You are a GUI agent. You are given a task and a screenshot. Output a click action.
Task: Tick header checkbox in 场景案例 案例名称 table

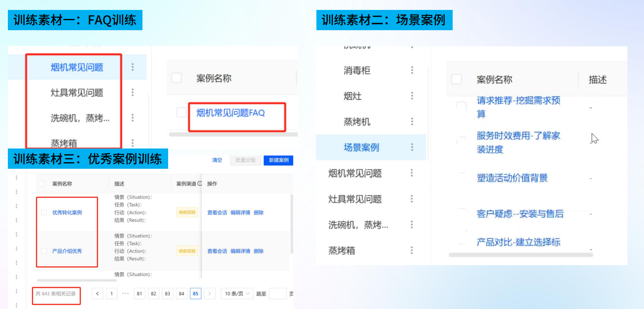(x=456, y=79)
